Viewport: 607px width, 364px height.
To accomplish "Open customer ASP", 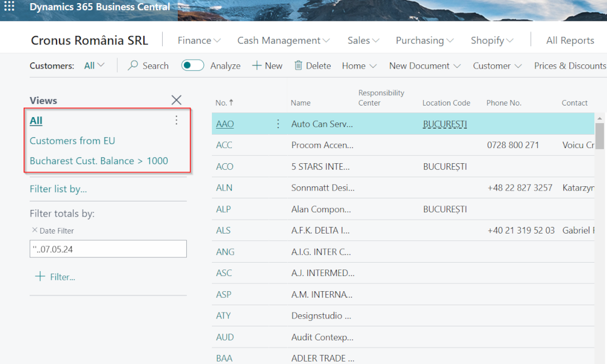I will [223, 294].
